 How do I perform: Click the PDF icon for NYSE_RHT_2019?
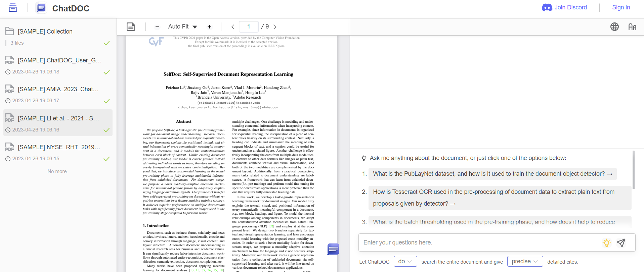point(9,147)
